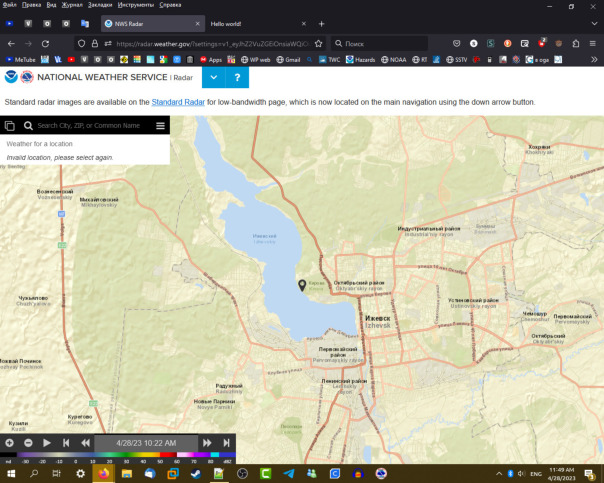The width and height of the screenshot is (604, 483).
Task: Play the radar animation loop
Action: coord(47,442)
